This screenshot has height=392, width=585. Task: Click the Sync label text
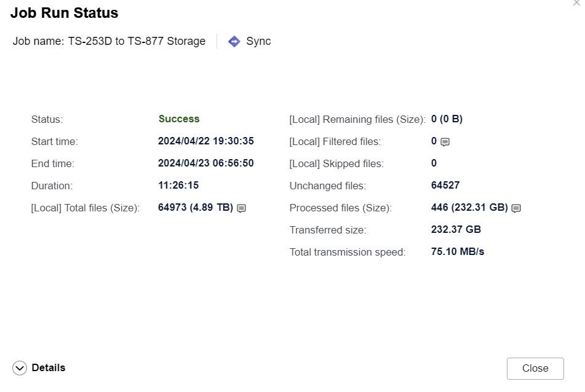coord(258,41)
